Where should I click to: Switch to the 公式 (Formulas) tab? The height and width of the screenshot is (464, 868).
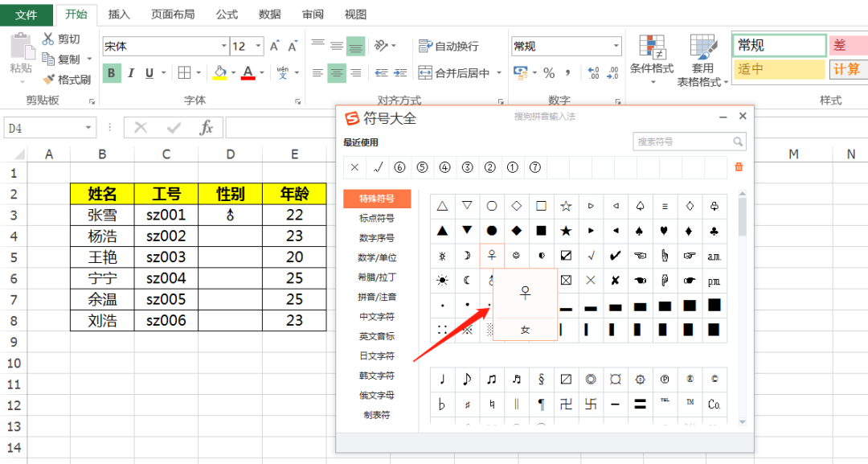click(227, 14)
